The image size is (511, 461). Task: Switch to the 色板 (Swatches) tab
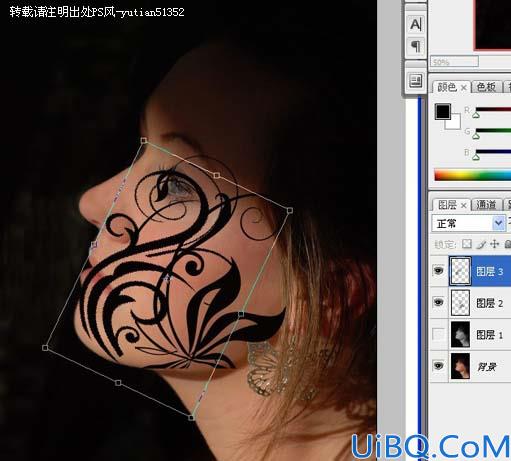(x=486, y=87)
